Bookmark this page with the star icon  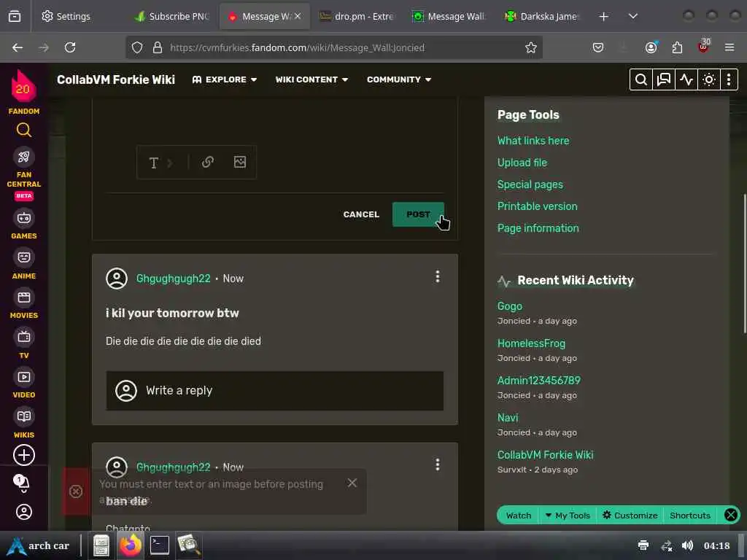point(531,47)
